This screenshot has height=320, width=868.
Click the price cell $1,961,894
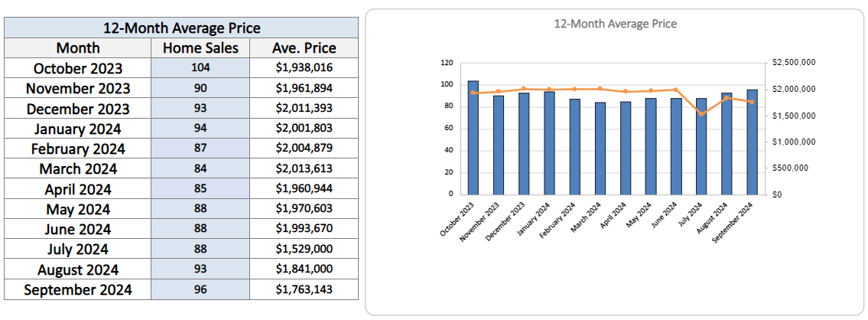[304, 88]
